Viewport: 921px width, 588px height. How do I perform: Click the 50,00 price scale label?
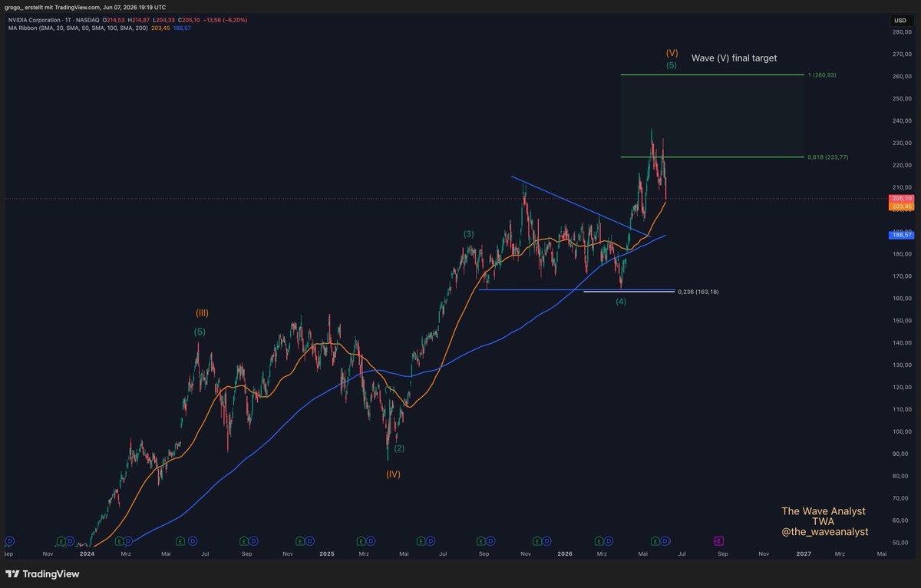pos(901,542)
